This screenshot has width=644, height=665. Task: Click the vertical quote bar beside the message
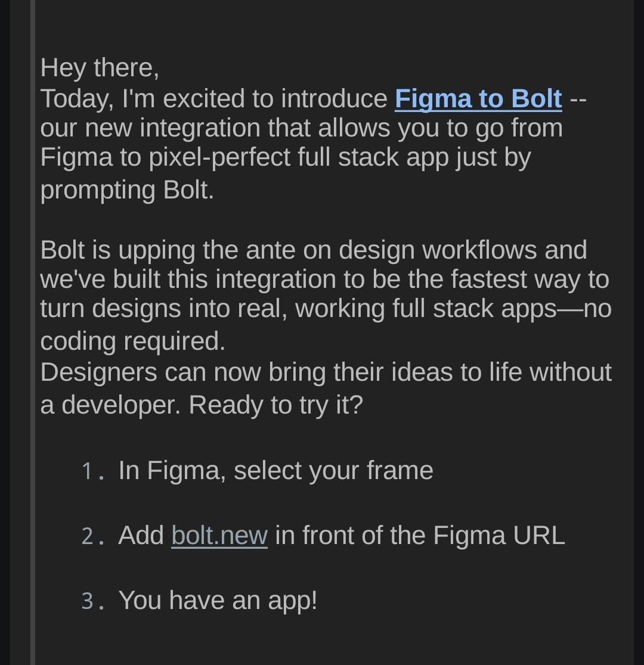coord(33,332)
